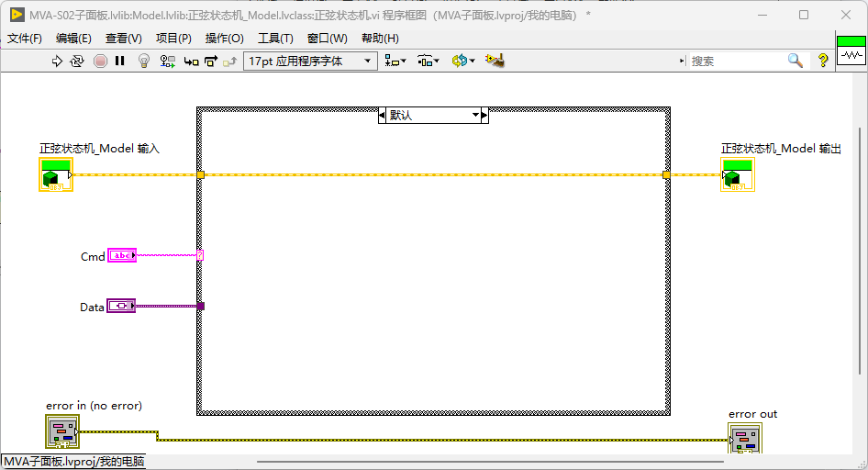Click Step Out button
This screenshot has height=470, width=868.
click(x=229, y=62)
